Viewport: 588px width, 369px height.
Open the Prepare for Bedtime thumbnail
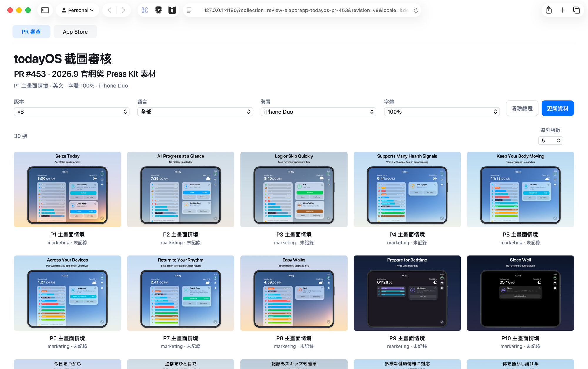407,293
